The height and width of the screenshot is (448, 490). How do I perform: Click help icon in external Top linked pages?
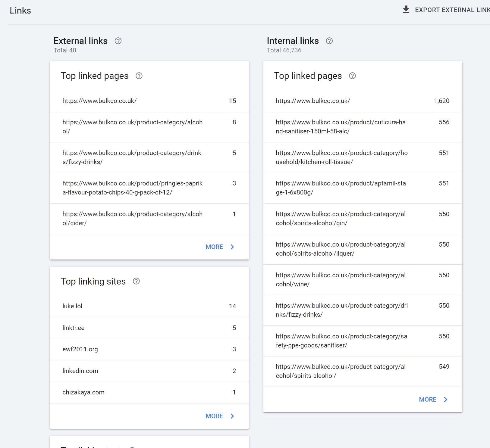tap(139, 76)
